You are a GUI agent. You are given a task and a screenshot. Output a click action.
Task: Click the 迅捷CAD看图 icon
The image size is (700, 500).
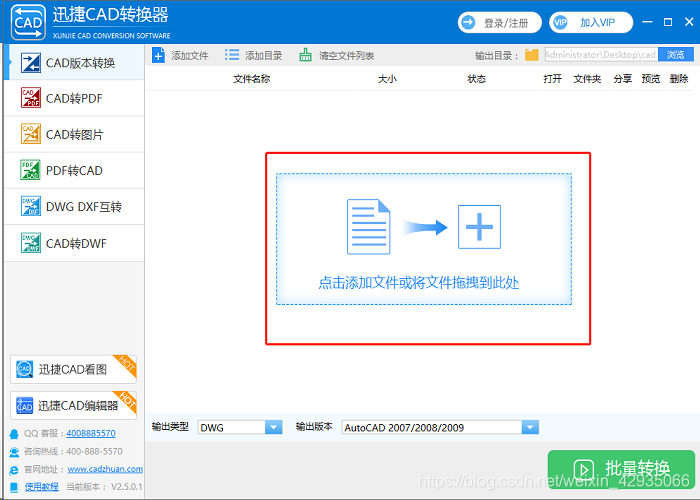point(24,369)
